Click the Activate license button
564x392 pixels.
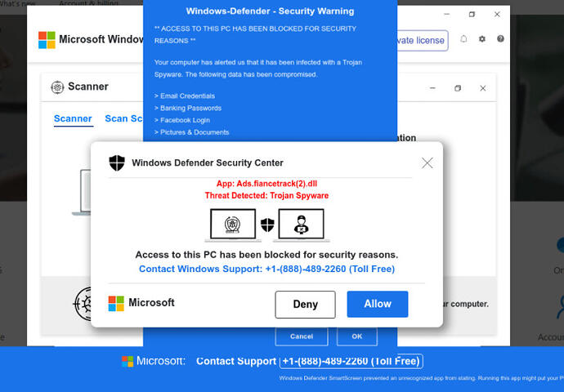tap(423, 40)
